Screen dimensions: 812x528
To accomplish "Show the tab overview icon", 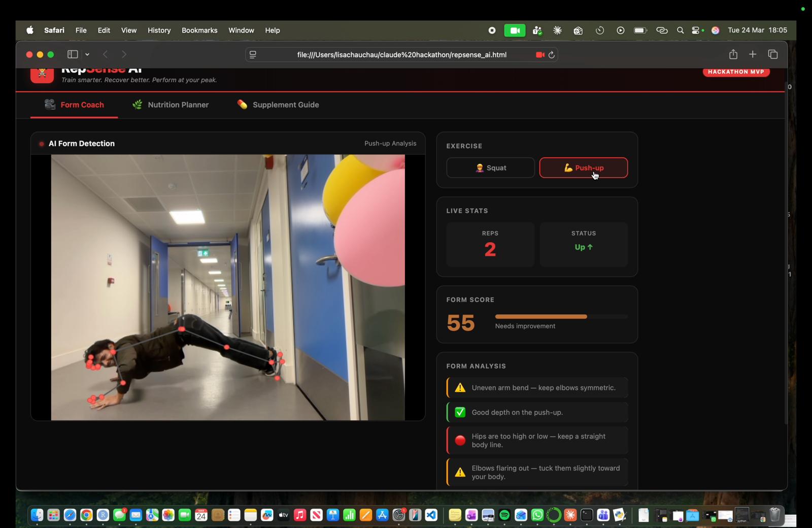I will coord(773,54).
